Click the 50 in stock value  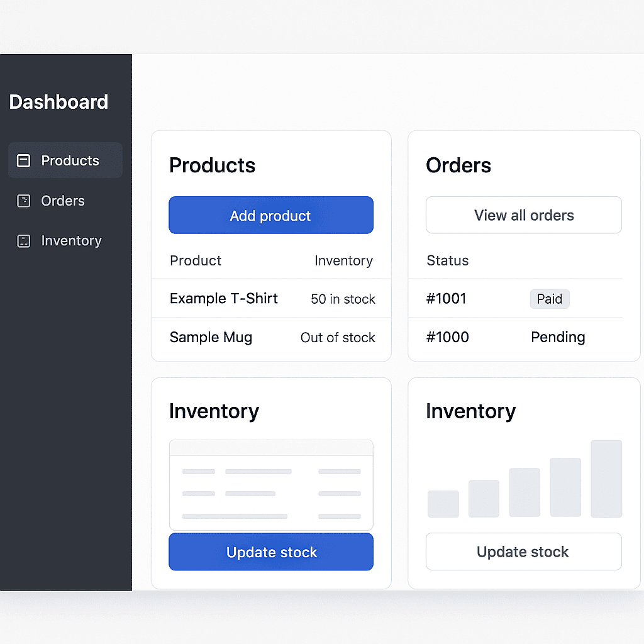coord(343,299)
